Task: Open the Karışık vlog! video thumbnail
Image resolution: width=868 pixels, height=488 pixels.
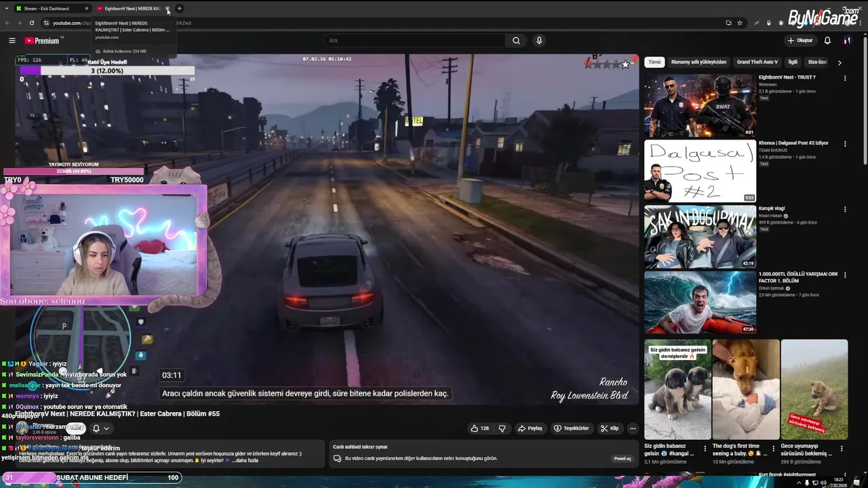Action: coord(700,237)
